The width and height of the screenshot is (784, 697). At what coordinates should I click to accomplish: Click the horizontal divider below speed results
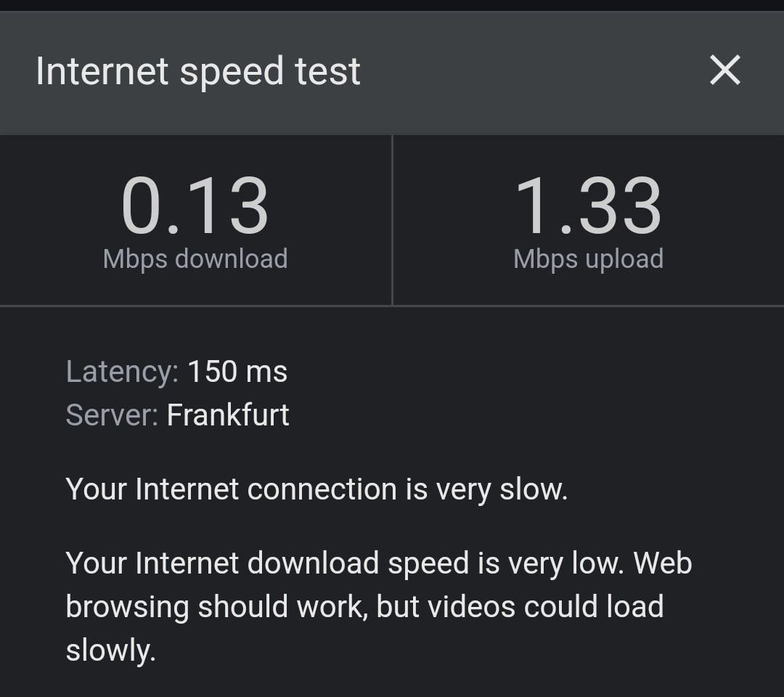coord(392,306)
